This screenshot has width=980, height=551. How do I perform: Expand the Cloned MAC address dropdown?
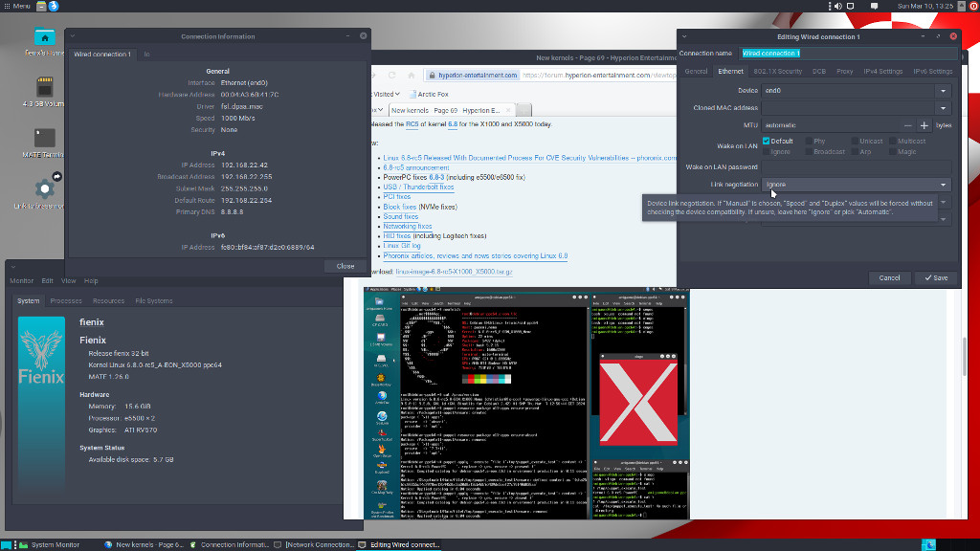(943, 108)
